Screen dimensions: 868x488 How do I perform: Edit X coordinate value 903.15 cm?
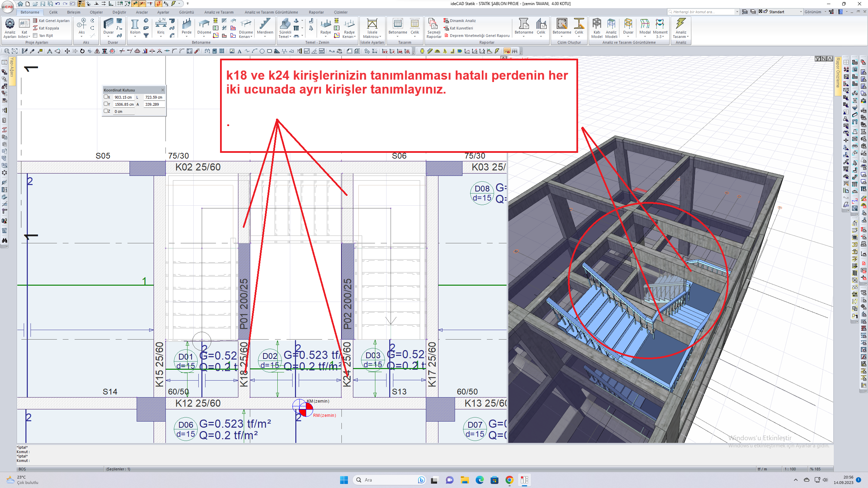pyautogui.click(x=124, y=97)
